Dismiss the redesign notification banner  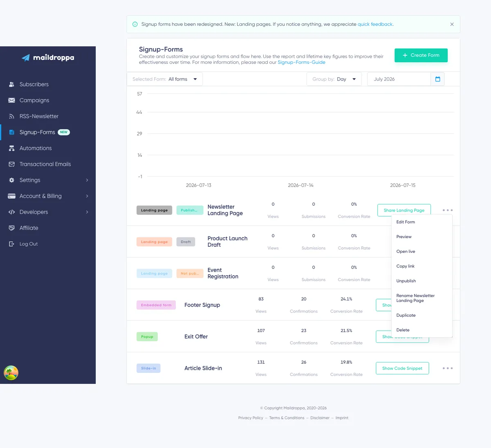(452, 24)
